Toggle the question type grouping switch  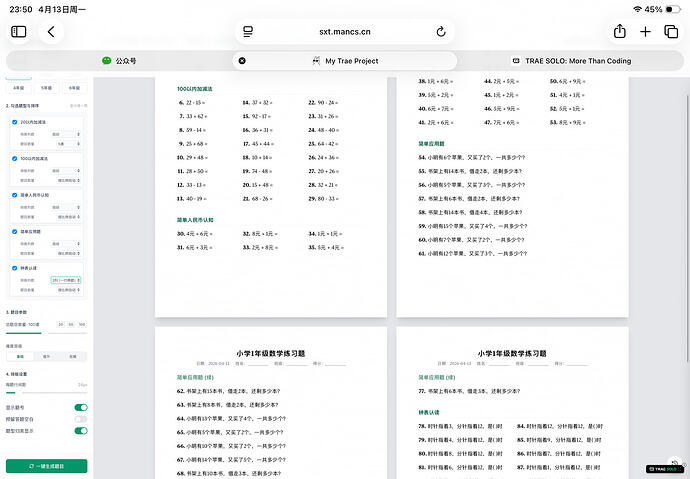point(81,431)
